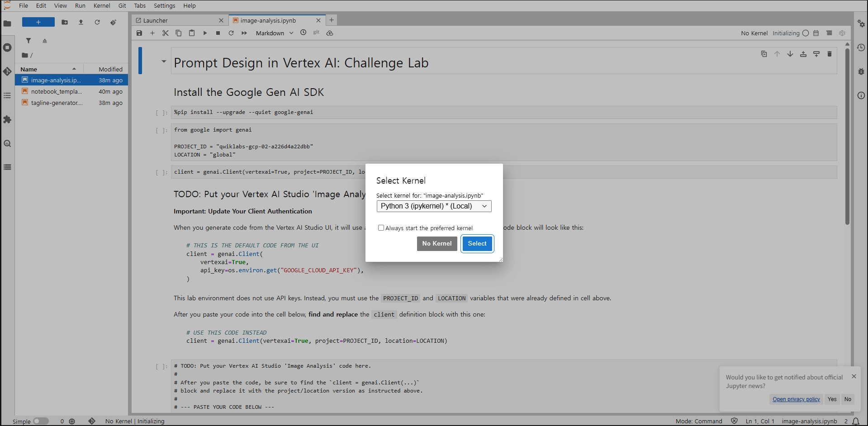Open the privacy policy link
Screen dimensions: 868x426
pos(796,399)
